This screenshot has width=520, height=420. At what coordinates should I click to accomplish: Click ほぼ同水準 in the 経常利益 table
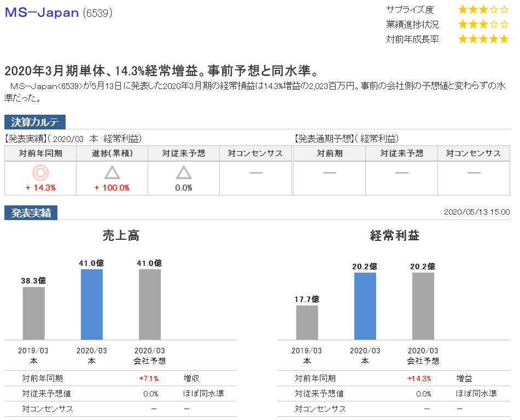(477, 394)
